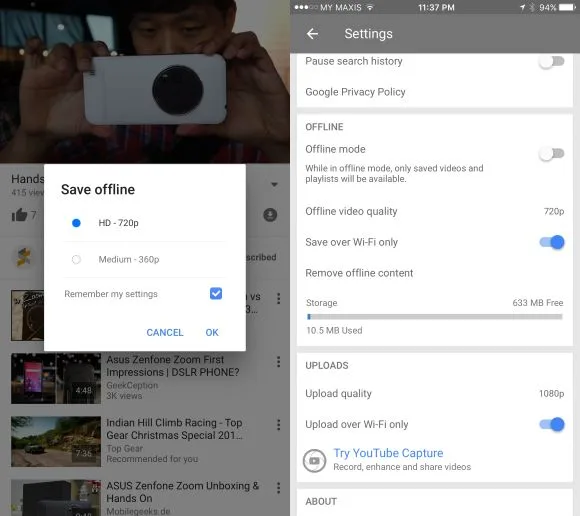Tap the 633 MB Free storage text
Screen dimensions: 580x516
click(537, 303)
